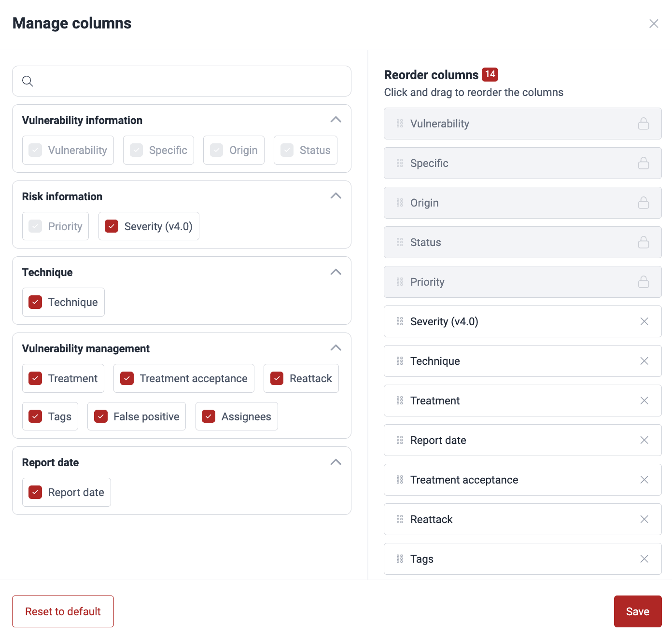The width and height of the screenshot is (672, 637).
Task: Click the drag handle on Severity (v4.0)
Action: click(x=399, y=321)
